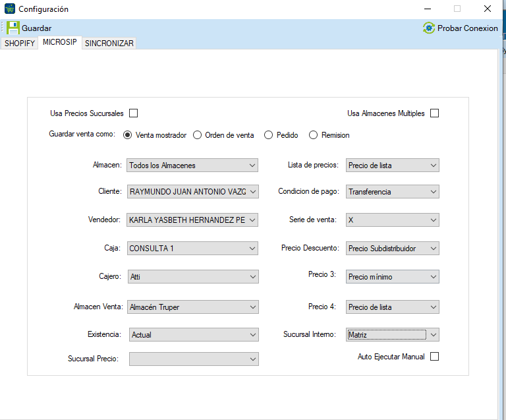This screenshot has width=506, height=420.
Task: Open the Almacen dropdown
Action: [x=192, y=165]
